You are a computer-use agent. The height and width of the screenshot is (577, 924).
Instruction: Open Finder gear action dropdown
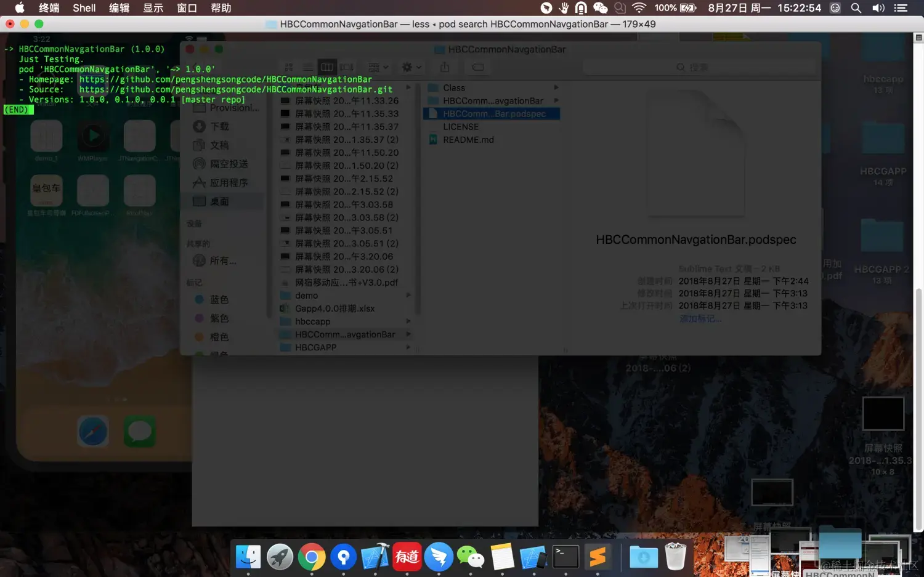(411, 67)
